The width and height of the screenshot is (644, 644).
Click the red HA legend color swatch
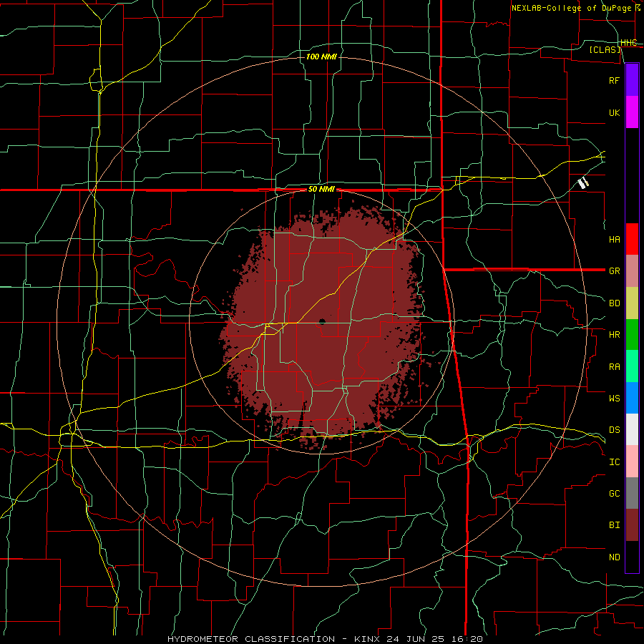pyautogui.click(x=632, y=239)
